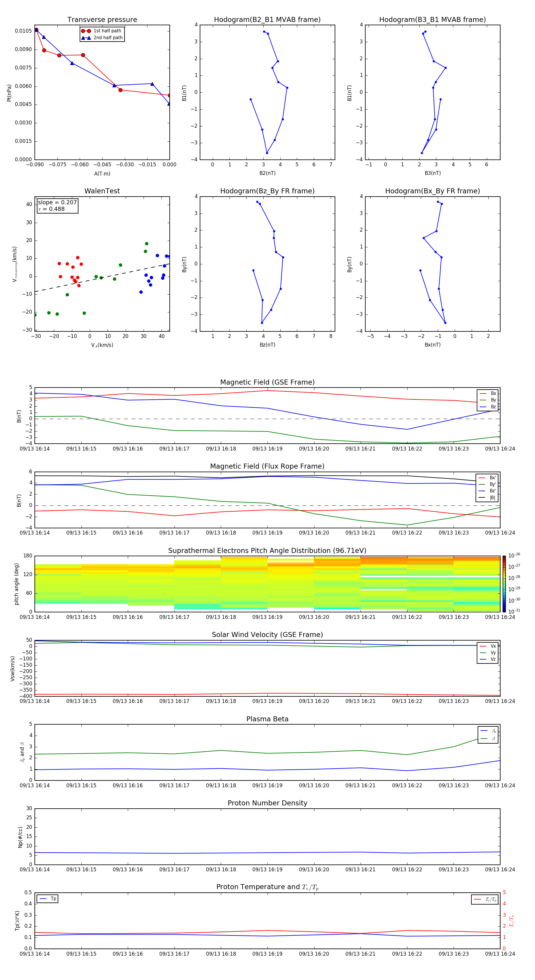Click the Bx' legend entry in Flux Rope plot

pos(487,478)
